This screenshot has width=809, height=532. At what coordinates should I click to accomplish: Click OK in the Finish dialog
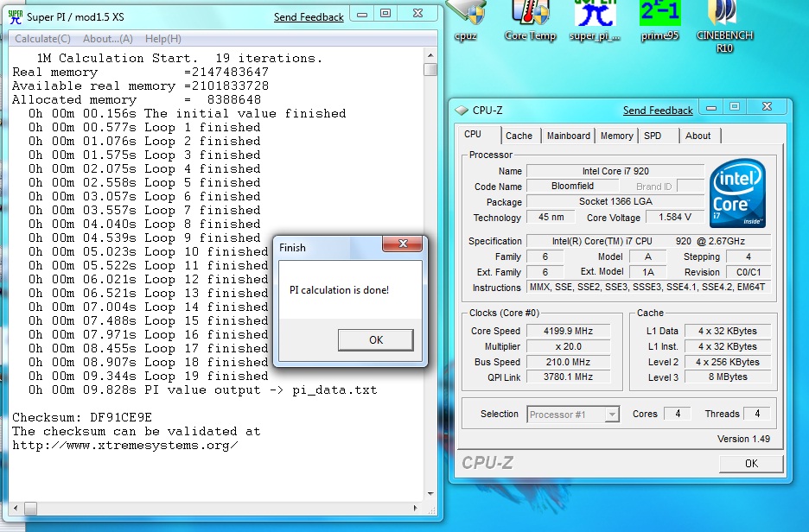click(376, 340)
